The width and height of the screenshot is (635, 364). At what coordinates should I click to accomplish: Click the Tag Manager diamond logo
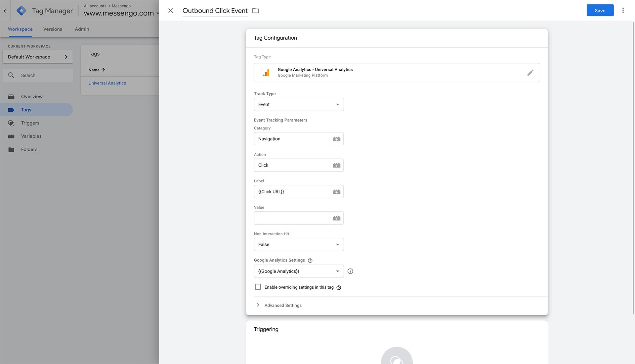coord(21,11)
